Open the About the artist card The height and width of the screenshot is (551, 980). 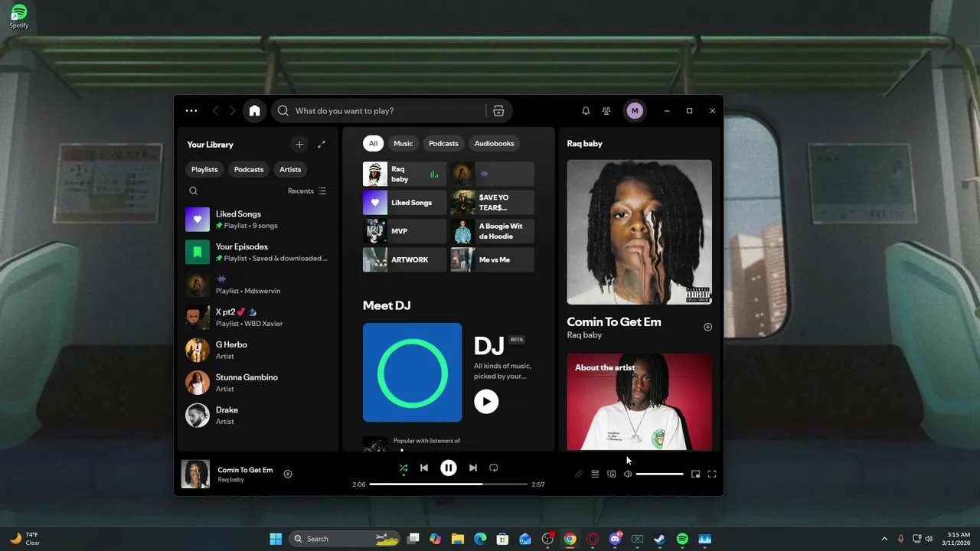tap(639, 402)
